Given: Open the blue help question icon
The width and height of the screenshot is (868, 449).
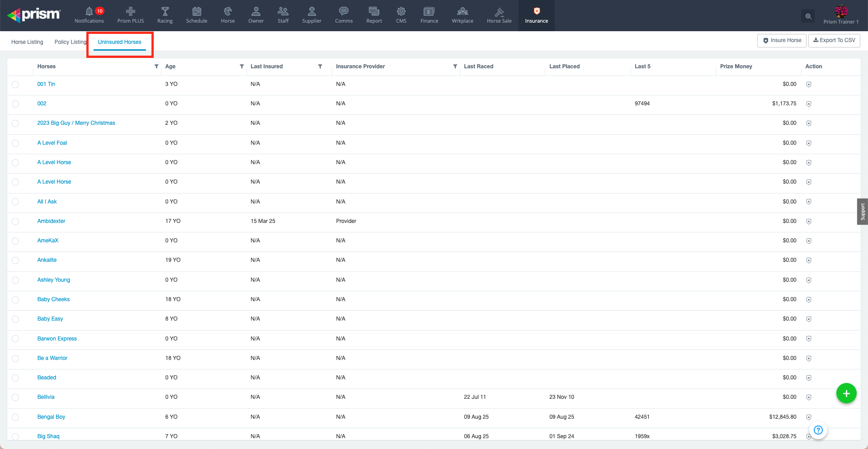Looking at the screenshot, I should click(x=818, y=430).
